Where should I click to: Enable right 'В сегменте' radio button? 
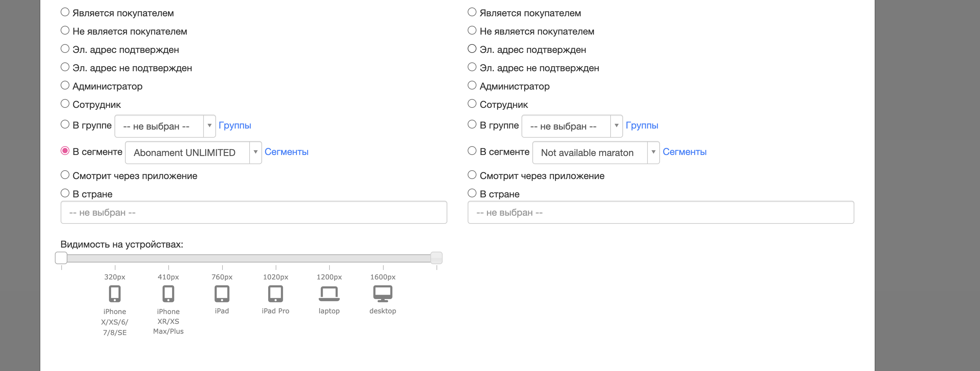472,151
